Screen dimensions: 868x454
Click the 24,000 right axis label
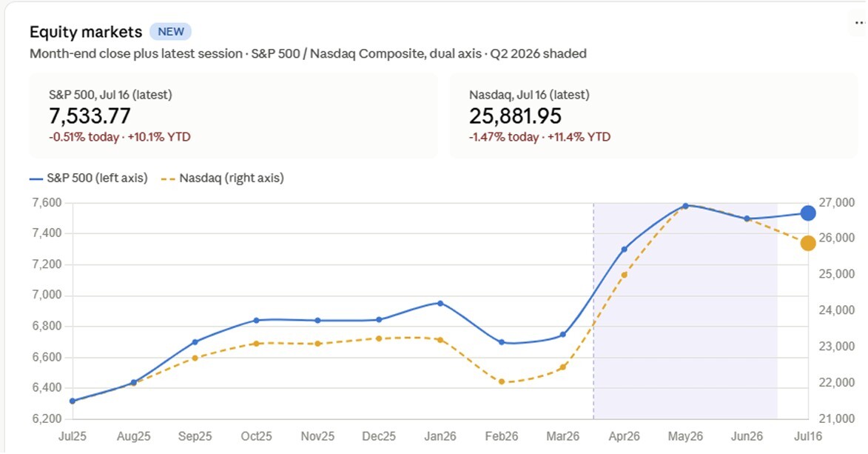pos(837,310)
